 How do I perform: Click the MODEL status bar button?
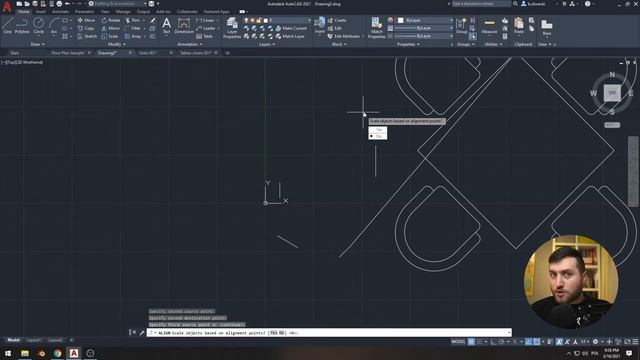458,342
